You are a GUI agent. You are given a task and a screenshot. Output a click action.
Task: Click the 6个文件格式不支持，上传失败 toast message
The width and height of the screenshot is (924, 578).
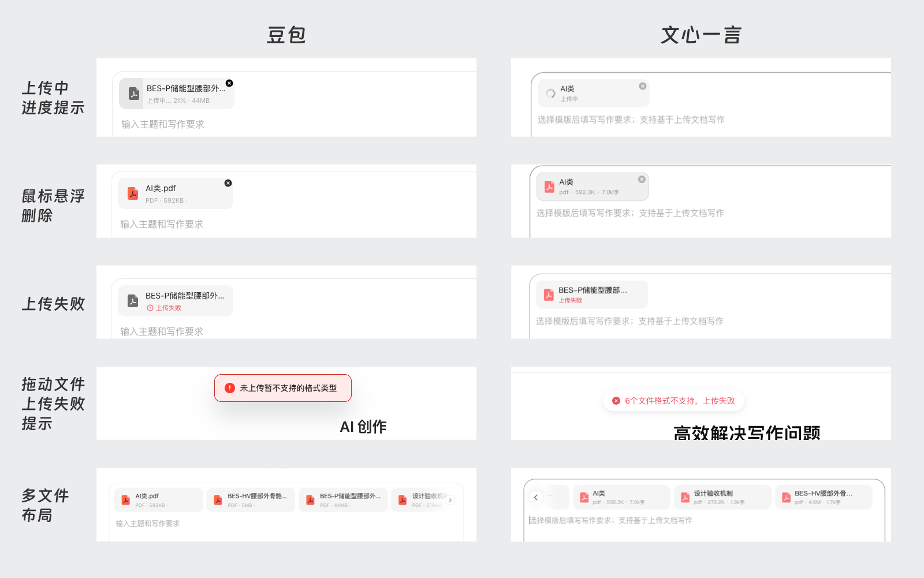click(680, 401)
